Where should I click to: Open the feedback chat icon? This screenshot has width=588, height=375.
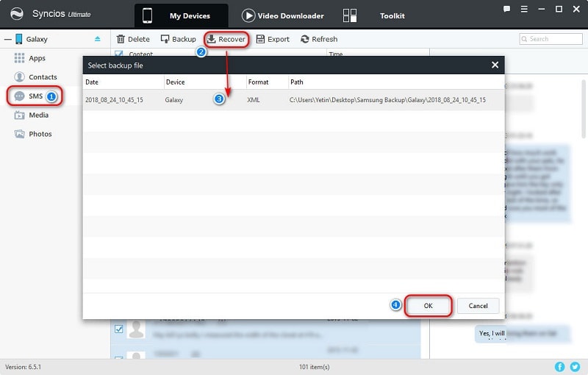click(506, 9)
